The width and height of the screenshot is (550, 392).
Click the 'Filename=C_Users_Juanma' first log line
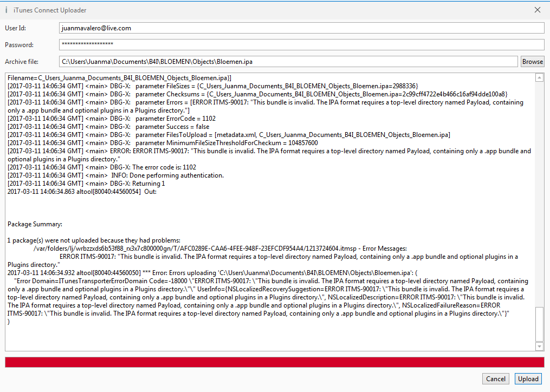pyautogui.click(x=119, y=78)
